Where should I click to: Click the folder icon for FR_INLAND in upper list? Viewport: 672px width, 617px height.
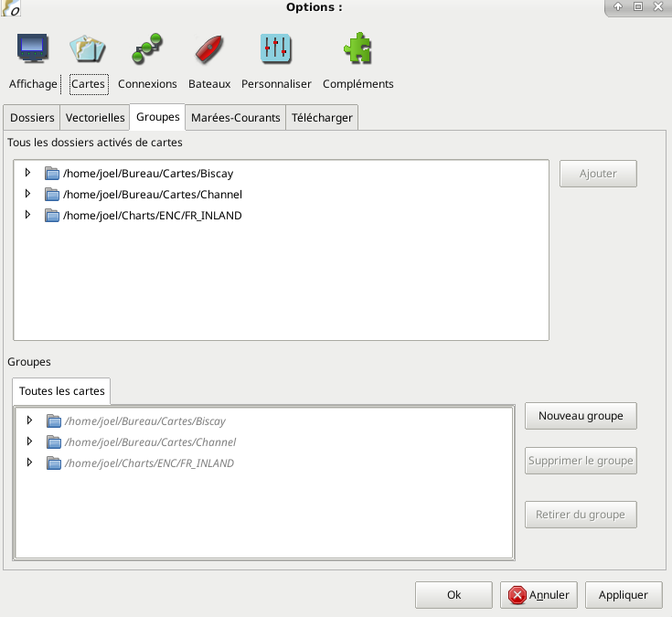(x=52, y=216)
